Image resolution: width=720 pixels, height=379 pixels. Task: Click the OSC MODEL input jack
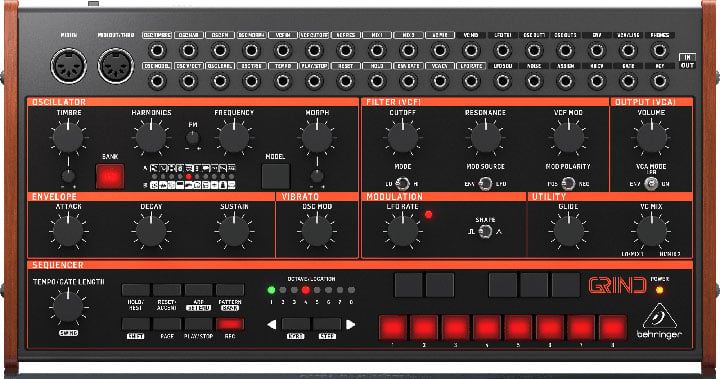pyautogui.click(x=157, y=81)
